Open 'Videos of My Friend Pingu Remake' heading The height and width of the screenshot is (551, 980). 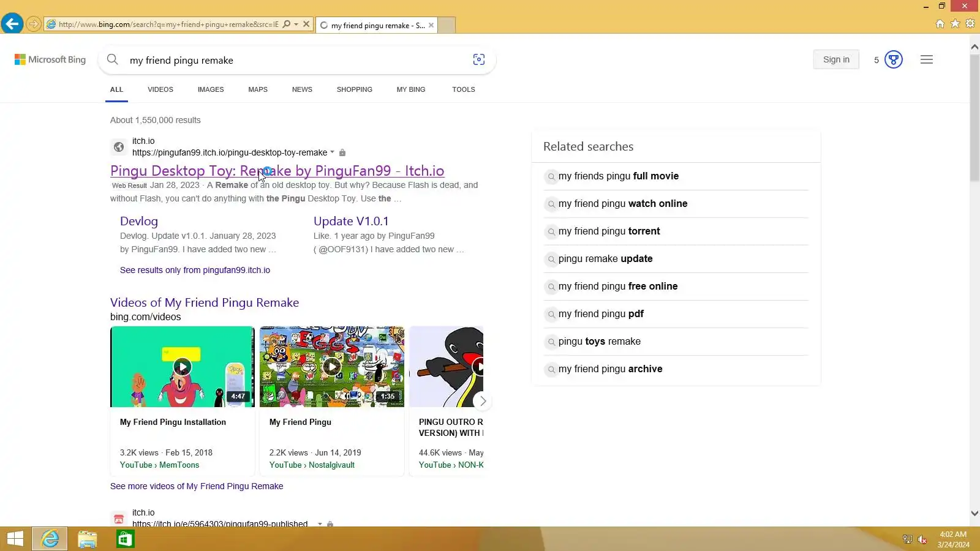click(205, 302)
